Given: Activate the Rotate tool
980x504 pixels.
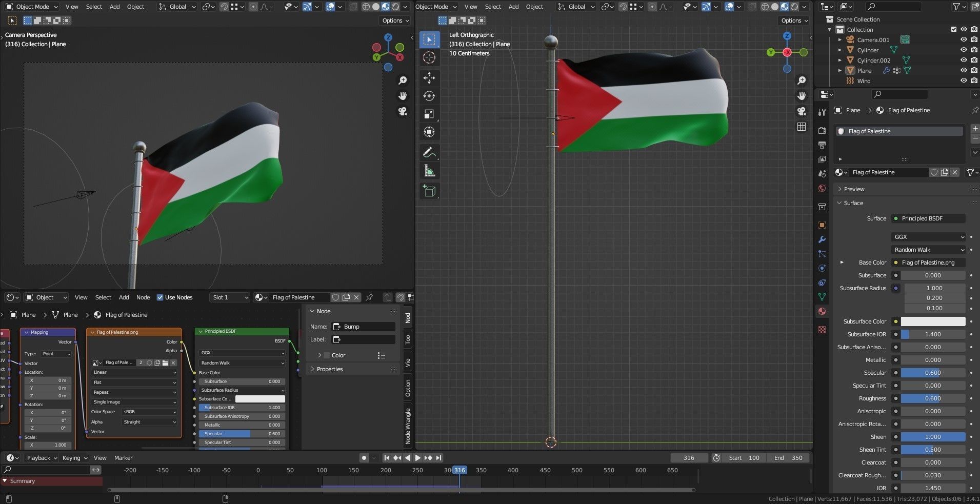Looking at the screenshot, I should pos(429,96).
